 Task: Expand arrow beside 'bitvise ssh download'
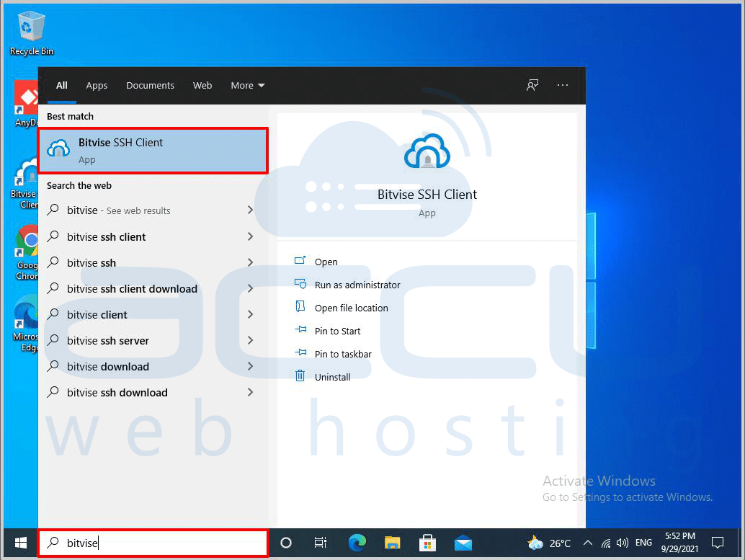click(x=251, y=392)
